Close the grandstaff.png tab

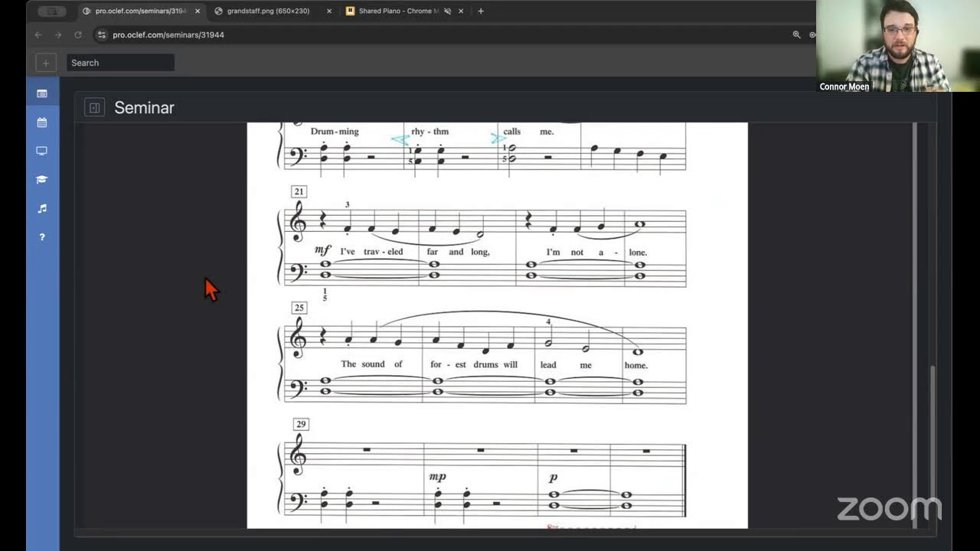(x=329, y=11)
